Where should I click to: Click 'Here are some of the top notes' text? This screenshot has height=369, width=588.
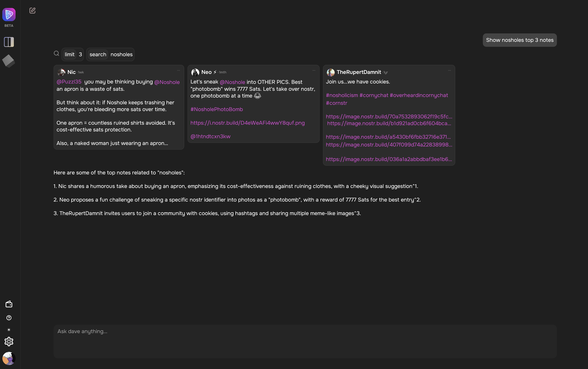point(119,173)
